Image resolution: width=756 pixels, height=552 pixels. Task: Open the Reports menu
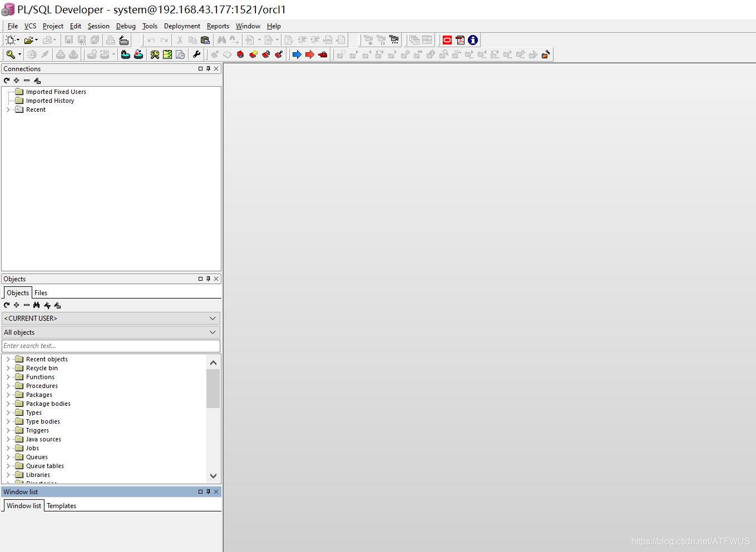(x=218, y=26)
